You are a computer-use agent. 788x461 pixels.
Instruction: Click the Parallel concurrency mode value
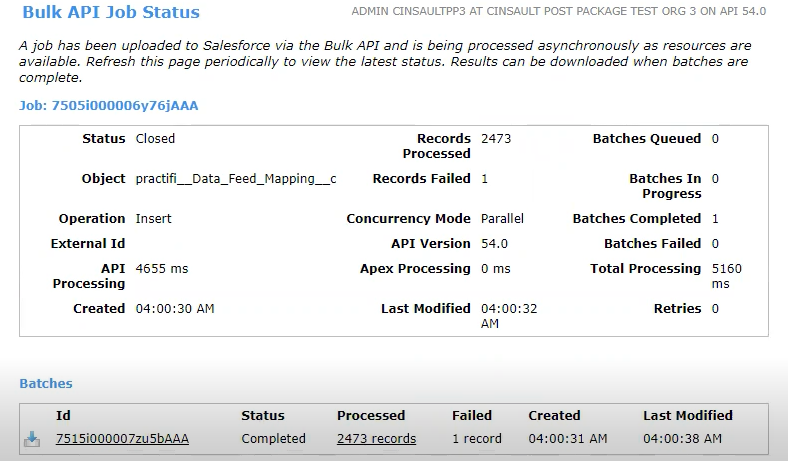(502, 219)
